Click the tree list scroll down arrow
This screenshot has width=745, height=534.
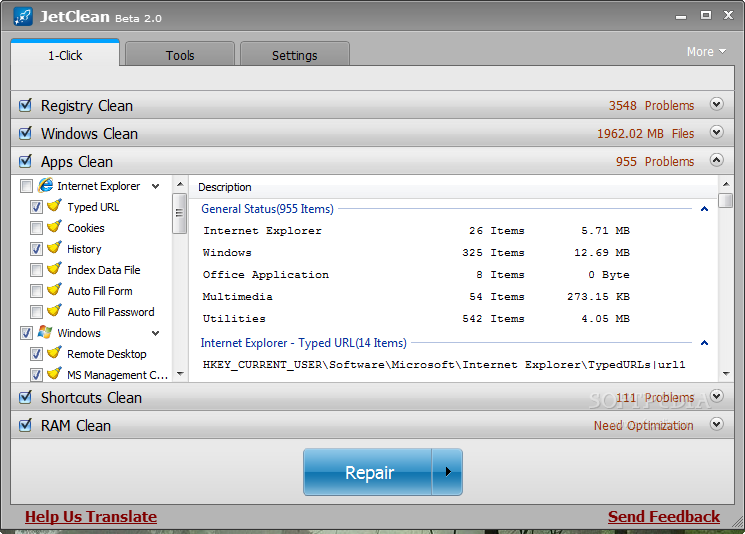[x=180, y=374]
